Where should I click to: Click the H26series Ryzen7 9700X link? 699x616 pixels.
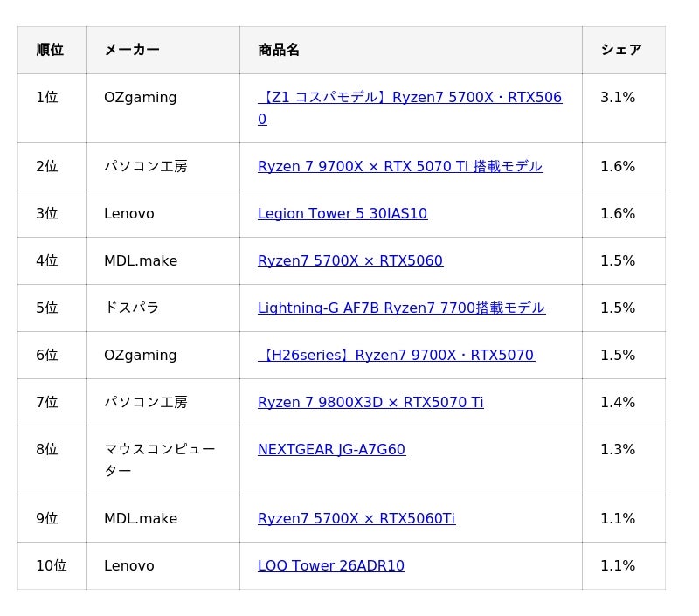click(x=397, y=356)
